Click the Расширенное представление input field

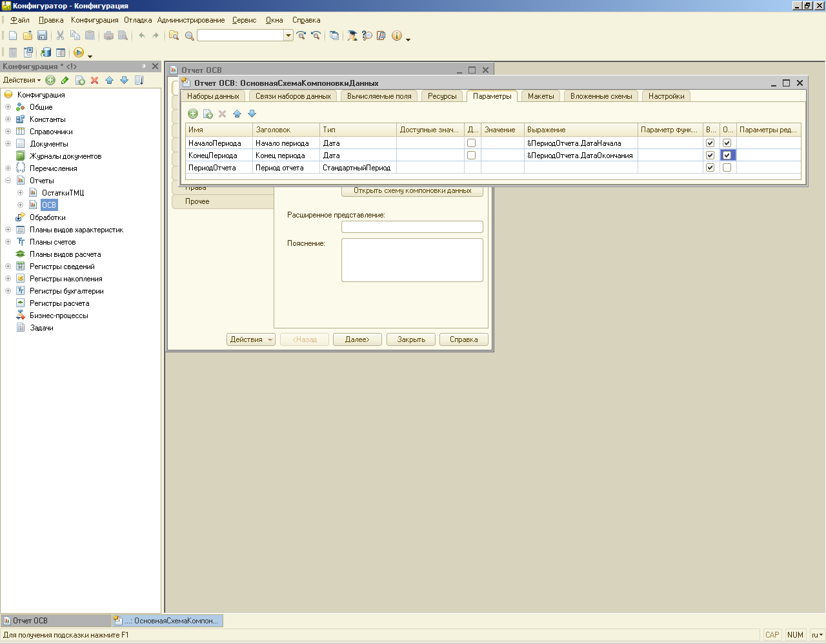click(412, 226)
